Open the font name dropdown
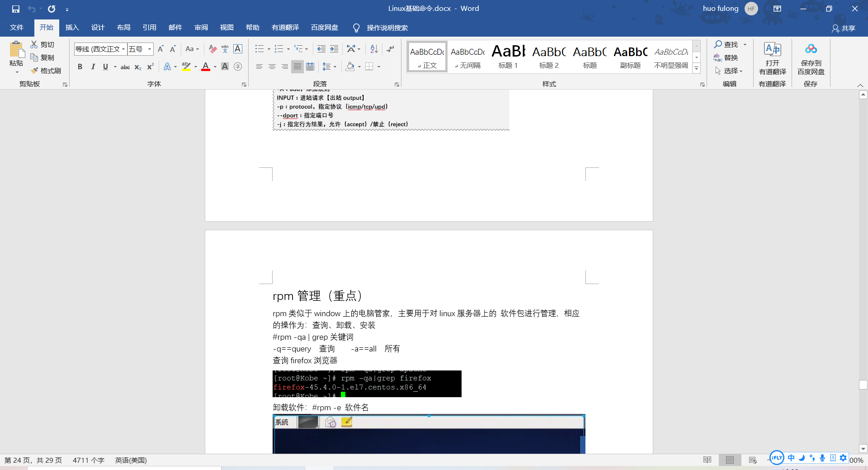868x470 pixels. [124, 49]
